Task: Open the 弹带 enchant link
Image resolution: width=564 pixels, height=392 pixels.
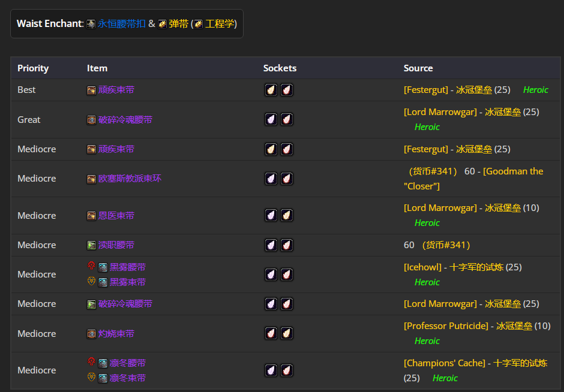Action: tap(179, 24)
